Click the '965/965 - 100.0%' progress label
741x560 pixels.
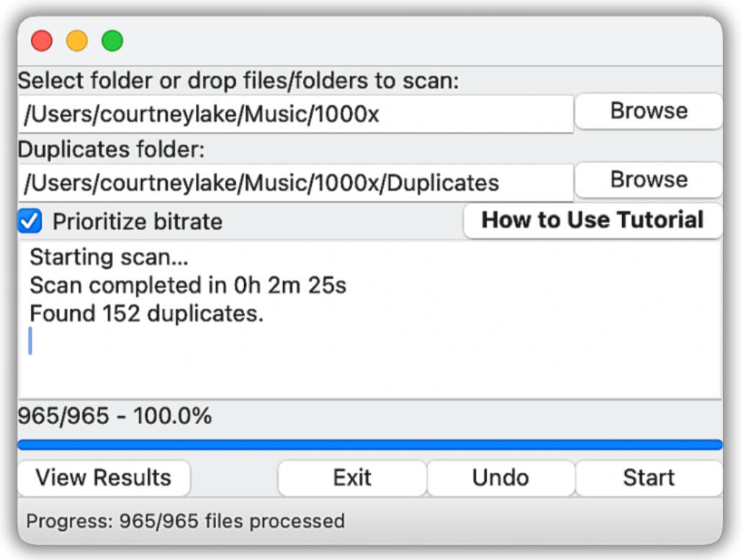[x=114, y=416]
